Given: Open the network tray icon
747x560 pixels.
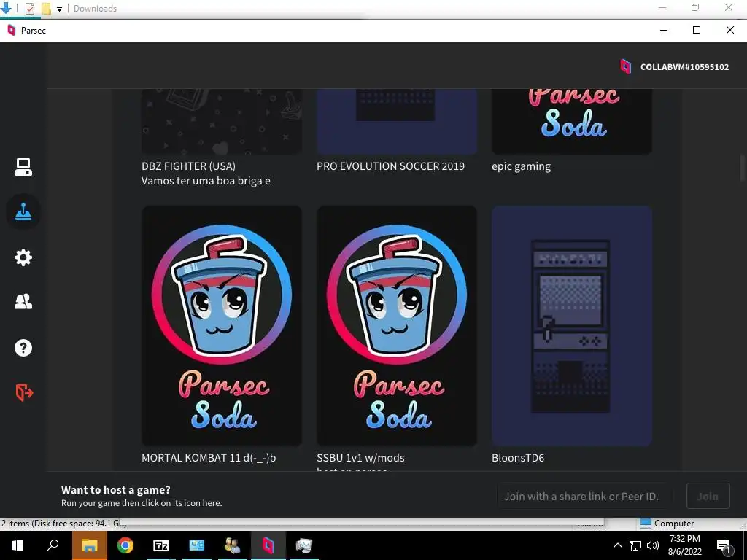Looking at the screenshot, I should point(635,545).
